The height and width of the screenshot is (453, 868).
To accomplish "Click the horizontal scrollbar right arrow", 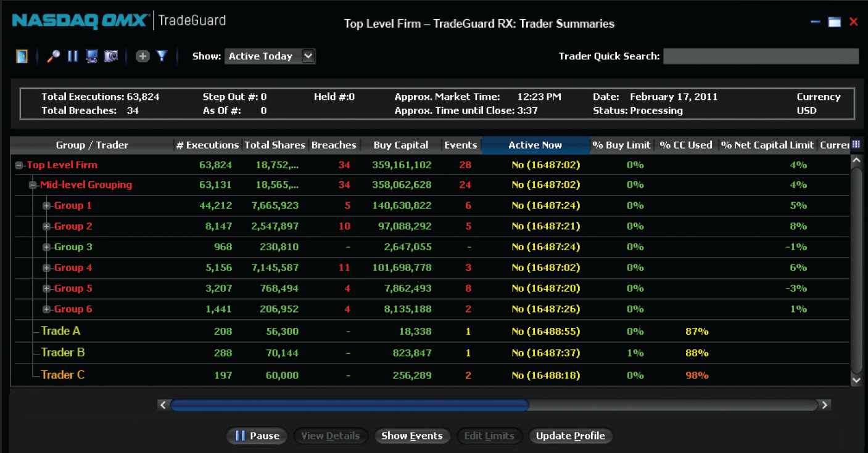I will coord(824,405).
